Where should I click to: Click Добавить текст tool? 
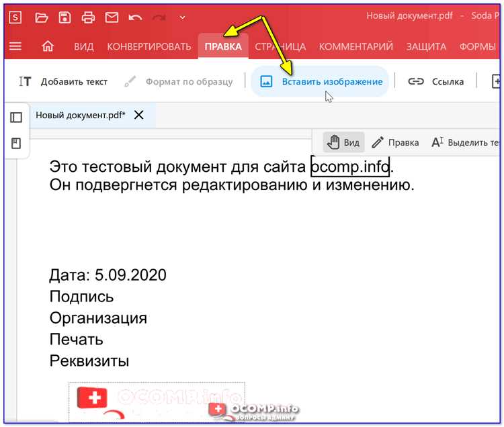point(63,81)
